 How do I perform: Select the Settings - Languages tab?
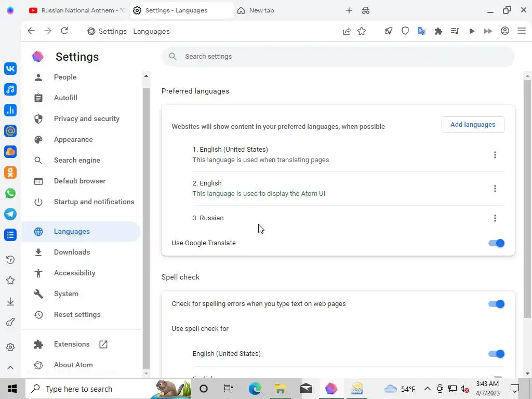pos(181,10)
